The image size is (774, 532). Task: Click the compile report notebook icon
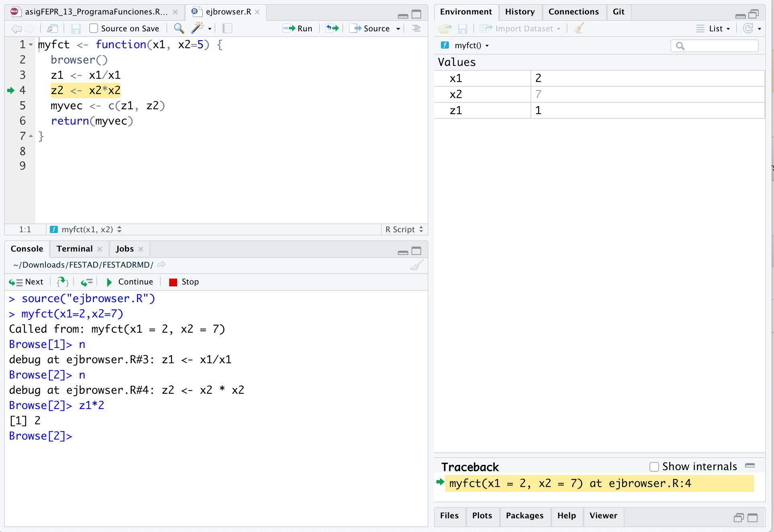click(227, 28)
